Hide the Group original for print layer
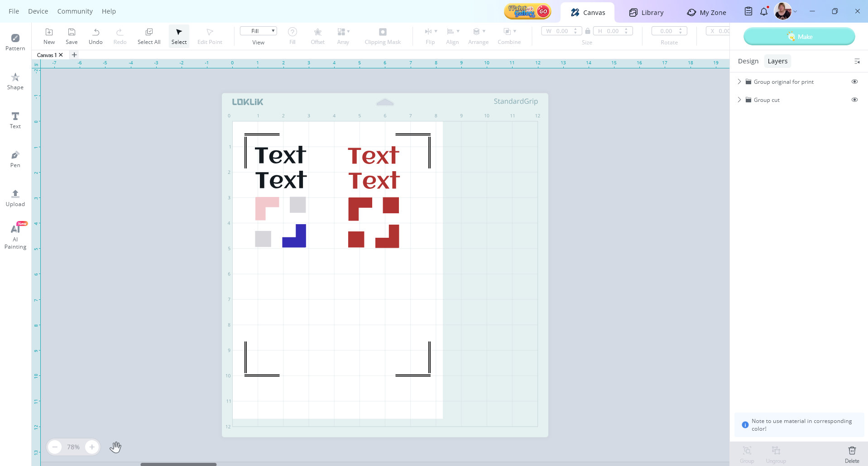868x466 pixels. [854, 82]
